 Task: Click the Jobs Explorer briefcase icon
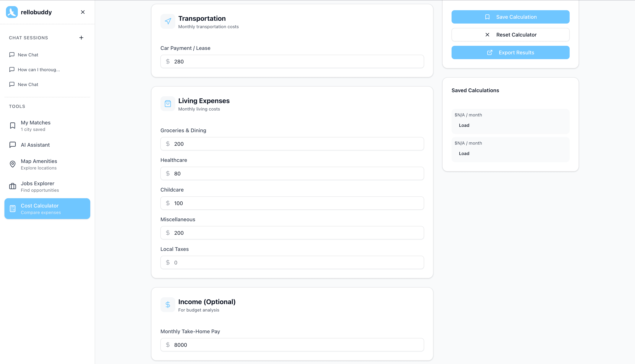click(12, 186)
